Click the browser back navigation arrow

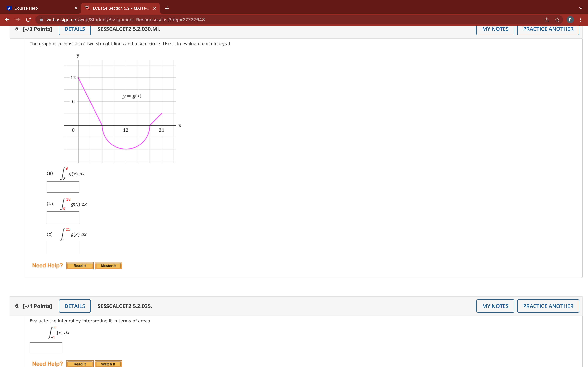pyautogui.click(x=7, y=20)
